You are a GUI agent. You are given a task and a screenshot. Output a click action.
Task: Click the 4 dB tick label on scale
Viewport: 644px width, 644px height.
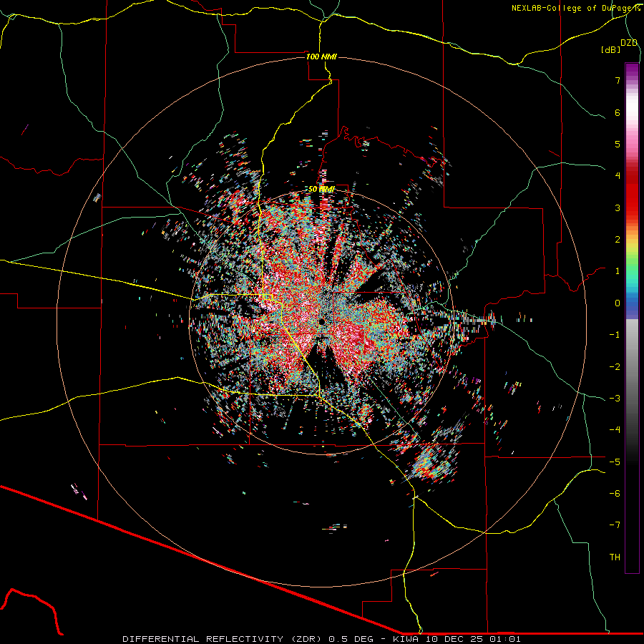click(x=618, y=176)
